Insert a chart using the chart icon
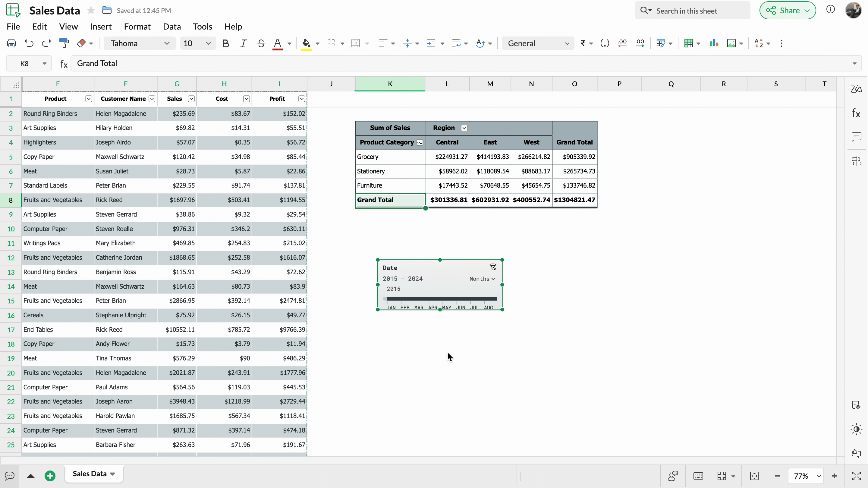Image resolution: width=868 pixels, height=488 pixels. tap(714, 43)
